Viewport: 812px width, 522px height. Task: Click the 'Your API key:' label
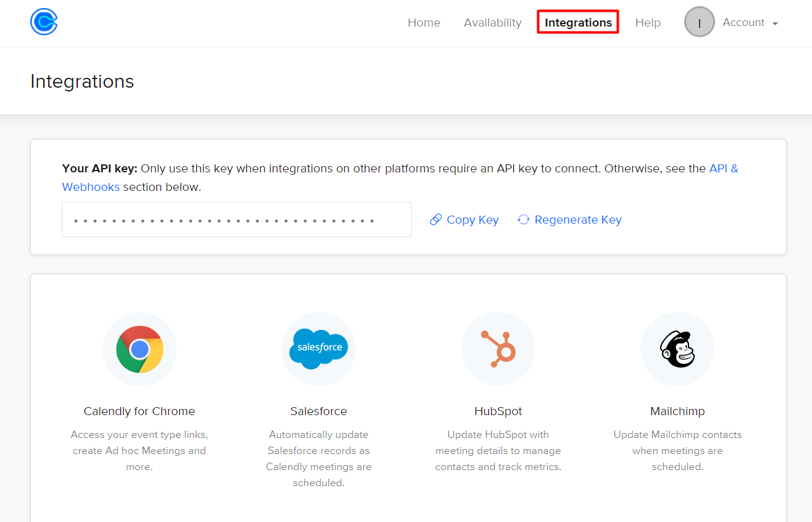[100, 169]
